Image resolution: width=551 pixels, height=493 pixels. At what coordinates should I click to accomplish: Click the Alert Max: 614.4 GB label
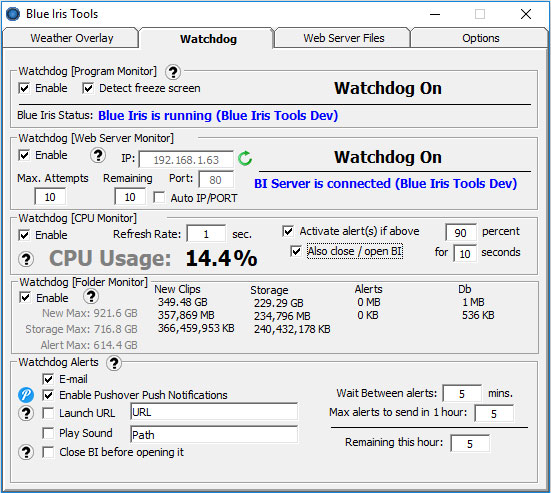(x=89, y=345)
